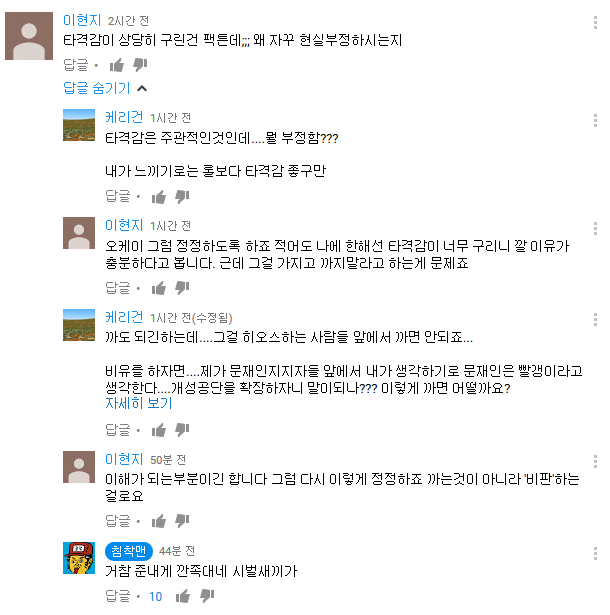Open the options menu on 침착맨's comment
This screenshot has width=610, height=615.
point(595,553)
